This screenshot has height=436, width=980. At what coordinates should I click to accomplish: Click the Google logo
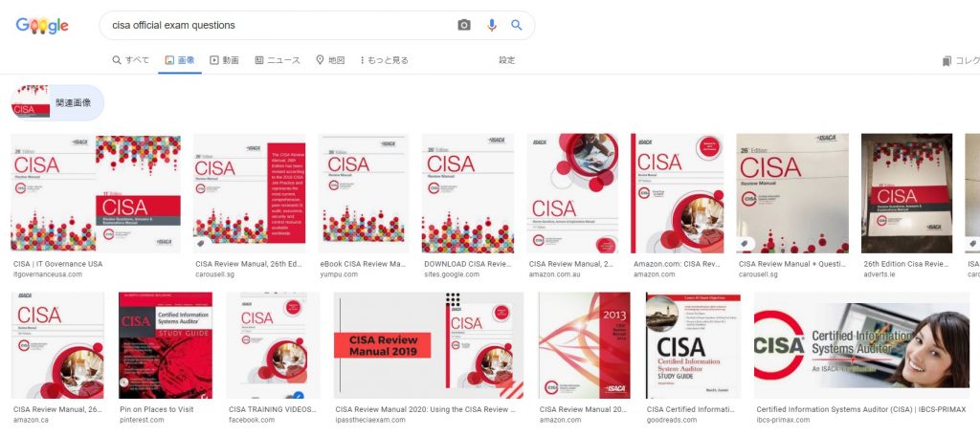click(42, 26)
